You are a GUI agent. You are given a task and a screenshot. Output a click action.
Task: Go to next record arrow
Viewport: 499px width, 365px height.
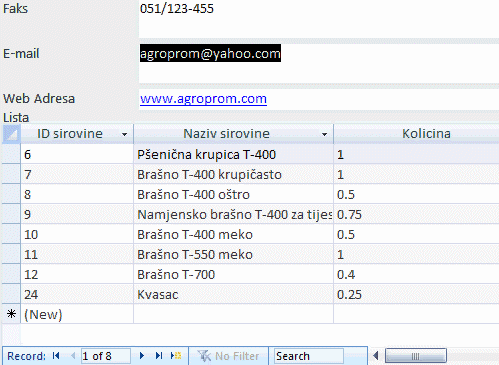tap(142, 356)
